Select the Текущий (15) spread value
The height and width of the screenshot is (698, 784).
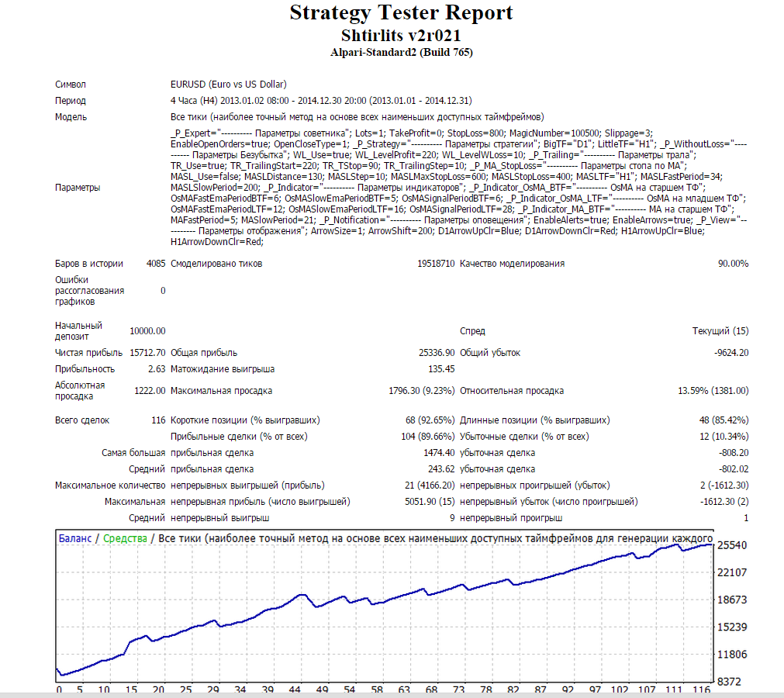(x=720, y=331)
